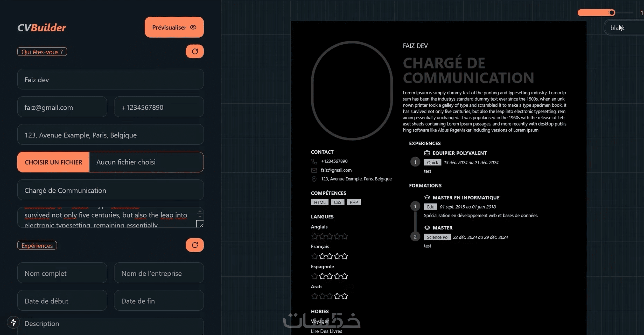Click the description textarea scroll down arrow
Viewport: 644px width, 335px height.
point(200,217)
